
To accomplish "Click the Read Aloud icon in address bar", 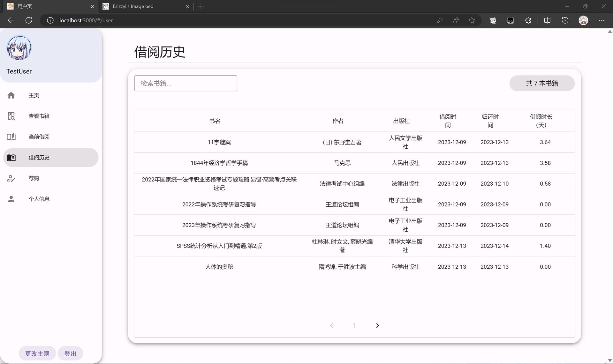I will coord(456,20).
